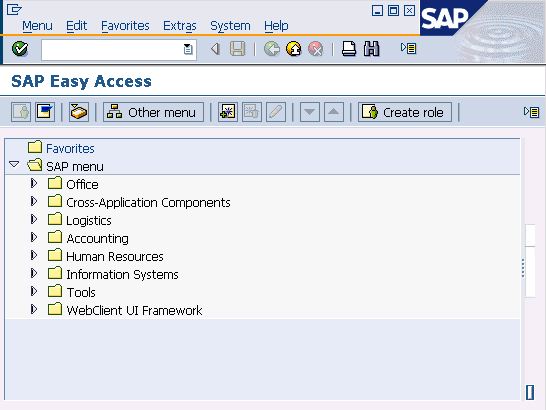The height and width of the screenshot is (410, 546).
Task: Click the splitter handle dots at the tree's right edge
Action: click(x=523, y=268)
